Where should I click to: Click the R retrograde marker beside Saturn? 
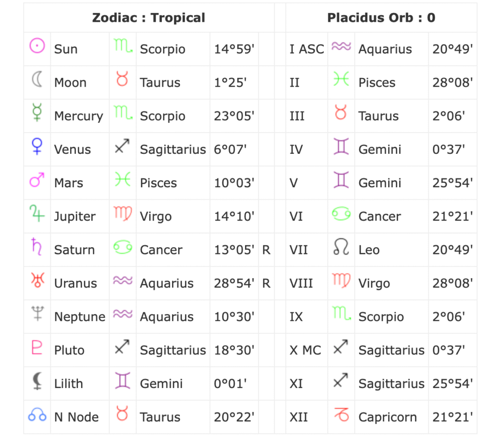click(x=266, y=250)
